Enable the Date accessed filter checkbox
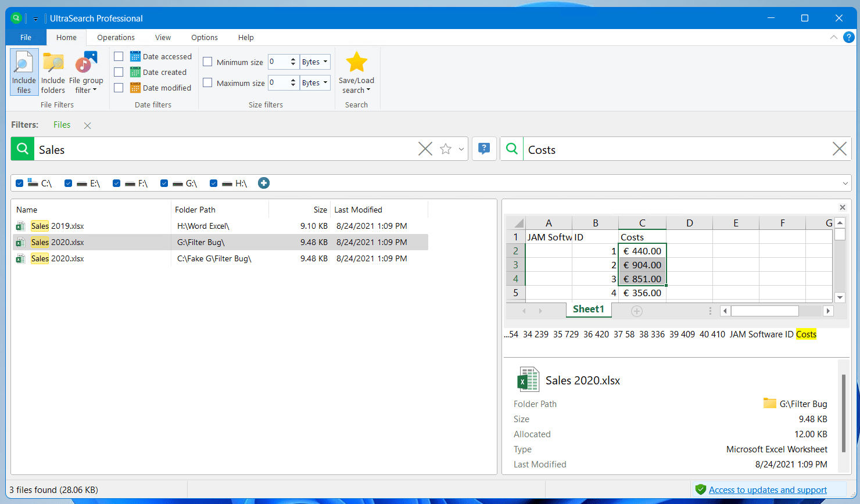860x504 pixels. tap(119, 56)
